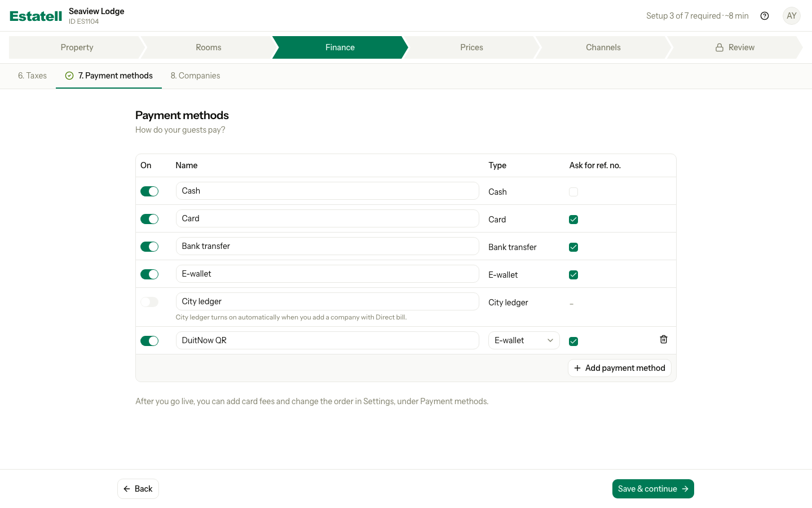Open the AY user avatar menu
The height and width of the screenshot is (508, 812).
pyautogui.click(x=792, y=16)
